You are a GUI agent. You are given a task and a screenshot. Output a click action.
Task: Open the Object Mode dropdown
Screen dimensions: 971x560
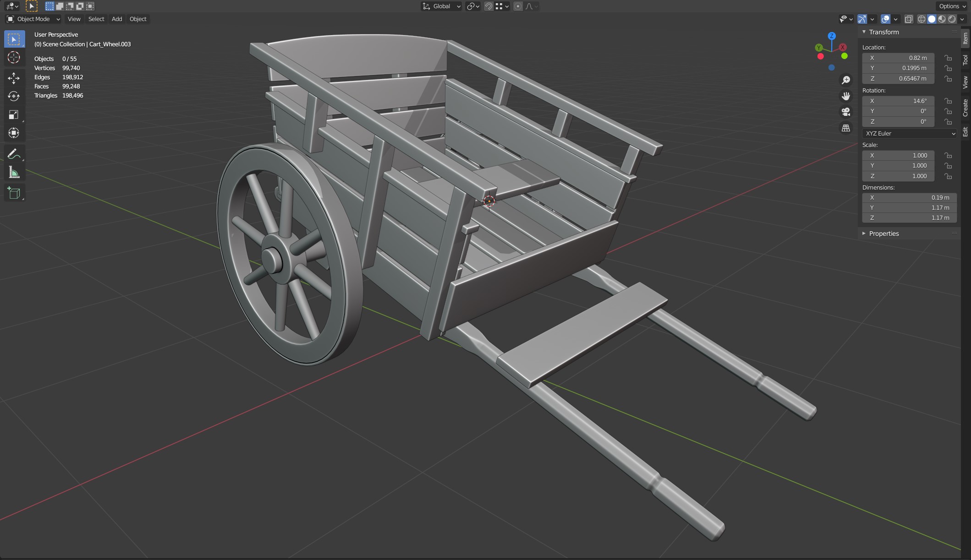(x=33, y=19)
